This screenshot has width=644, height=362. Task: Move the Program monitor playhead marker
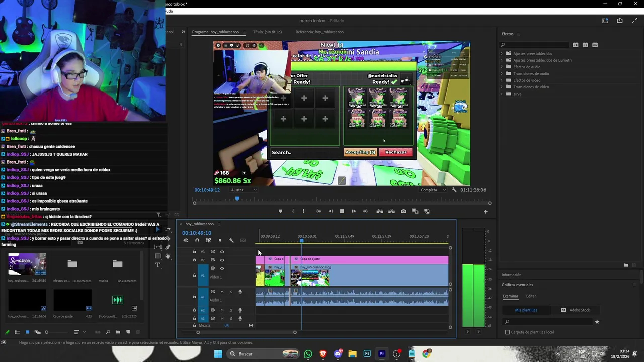[x=237, y=198]
